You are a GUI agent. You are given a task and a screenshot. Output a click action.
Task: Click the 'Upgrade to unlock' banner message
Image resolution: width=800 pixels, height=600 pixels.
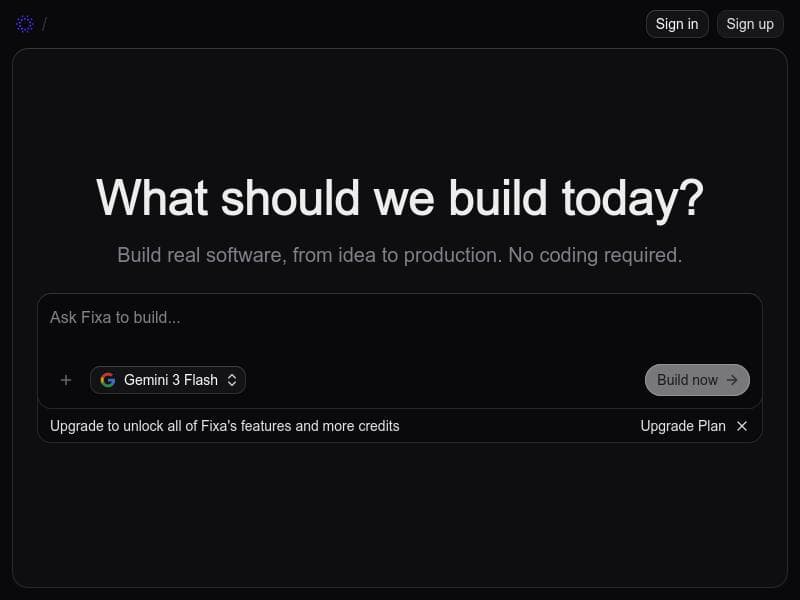coord(225,426)
